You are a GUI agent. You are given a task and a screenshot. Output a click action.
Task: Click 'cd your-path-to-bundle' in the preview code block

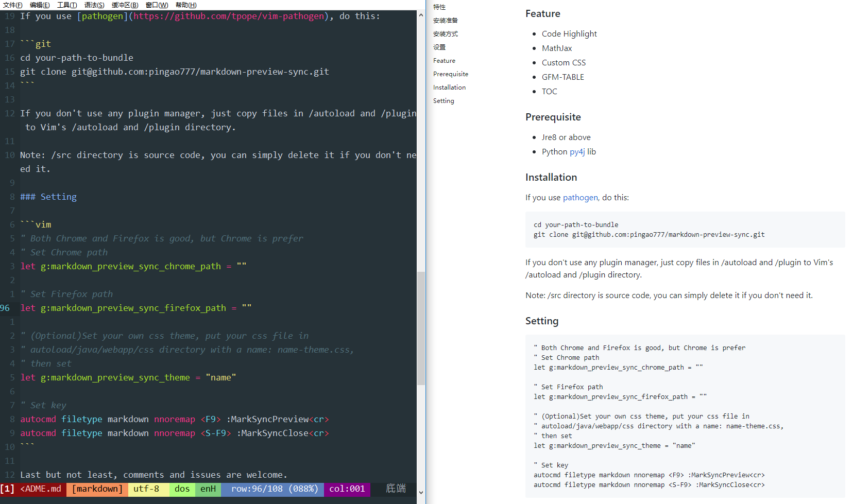tap(576, 225)
